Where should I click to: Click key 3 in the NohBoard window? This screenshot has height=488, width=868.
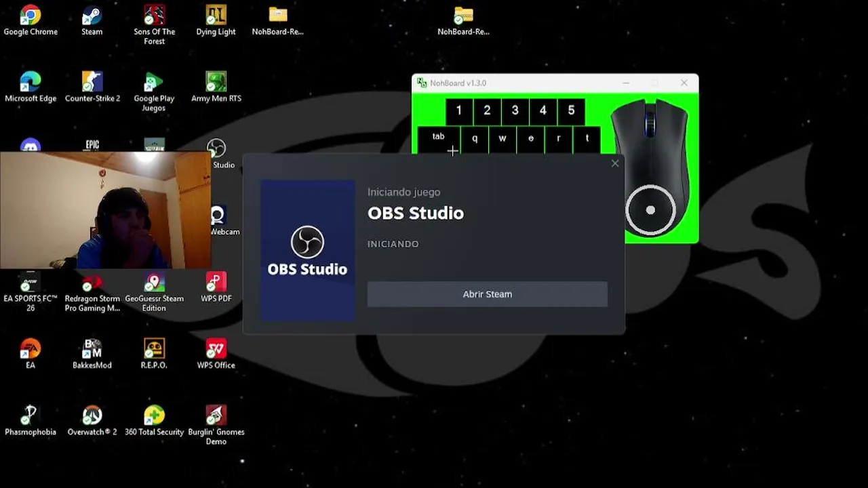pos(515,110)
